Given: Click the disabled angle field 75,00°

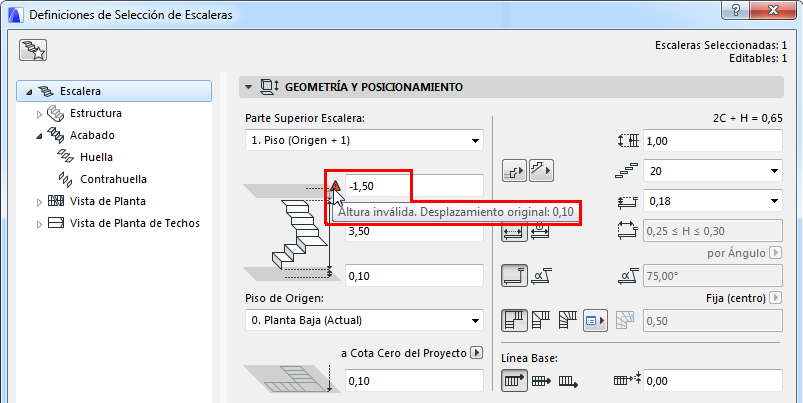Looking at the screenshot, I should tap(713, 276).
